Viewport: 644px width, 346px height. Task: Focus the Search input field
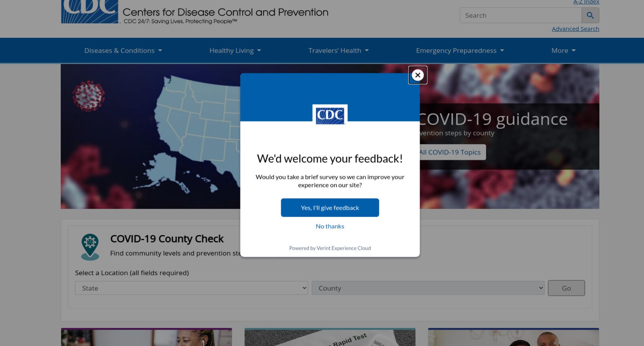521,15
